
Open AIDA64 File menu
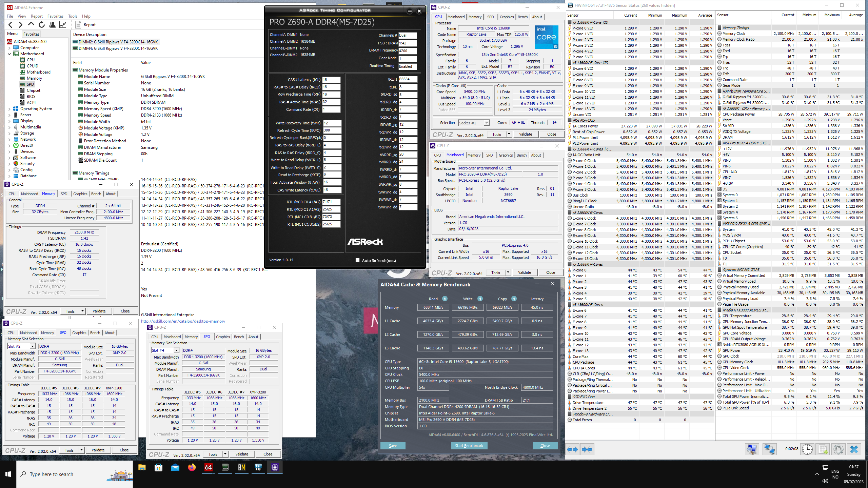pyautogui.click(x=10, y=16)
